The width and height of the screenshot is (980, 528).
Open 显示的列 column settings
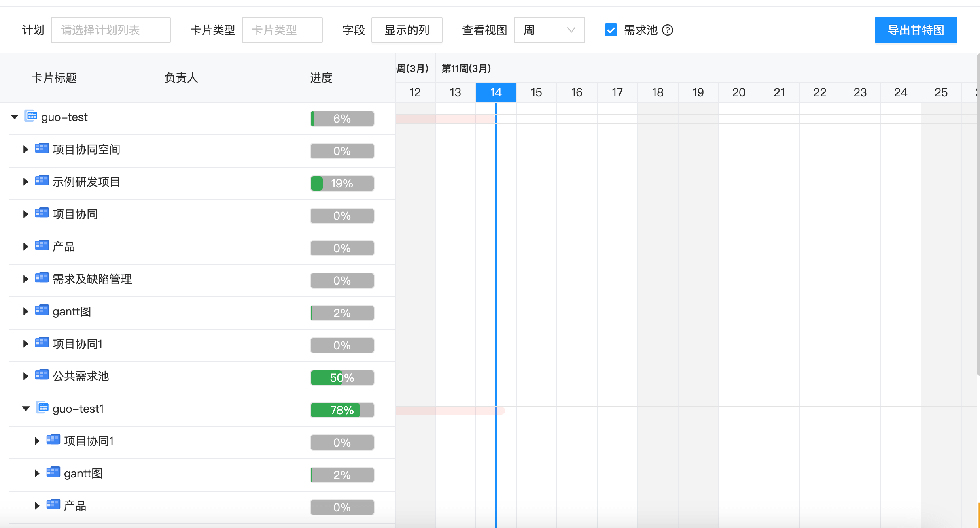[407, 30]
